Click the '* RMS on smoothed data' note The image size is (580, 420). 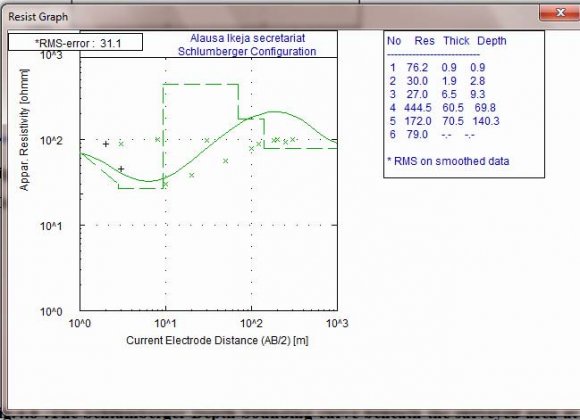click(448, 161)
